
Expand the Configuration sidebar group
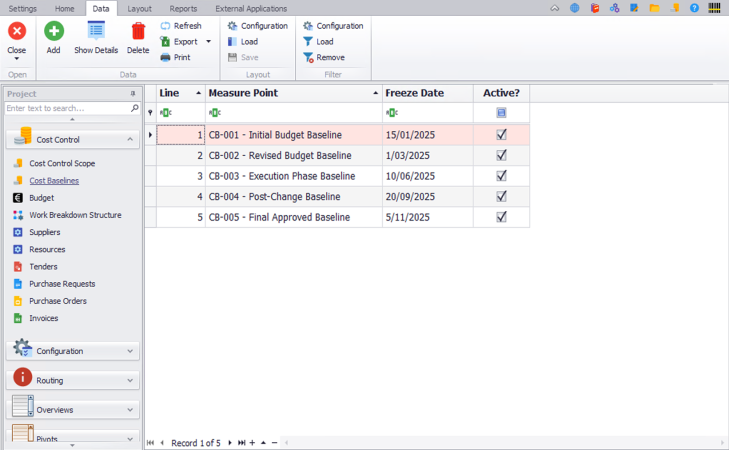pos(72,351)
